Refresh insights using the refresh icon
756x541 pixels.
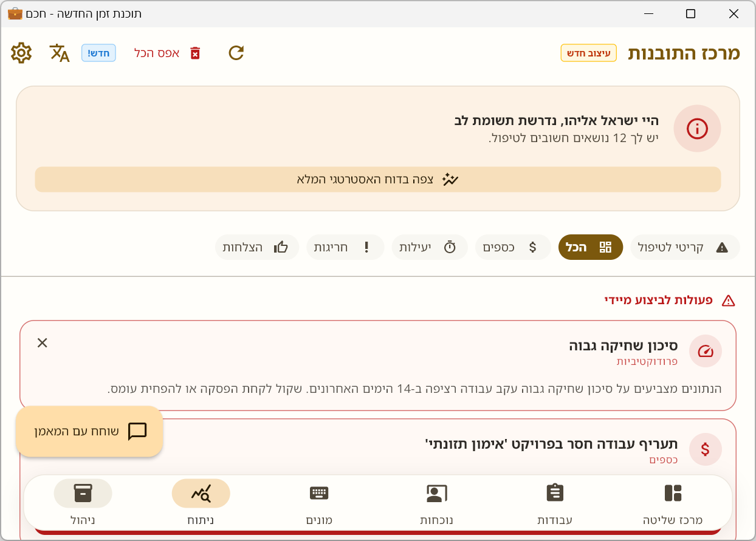point(235,53)
